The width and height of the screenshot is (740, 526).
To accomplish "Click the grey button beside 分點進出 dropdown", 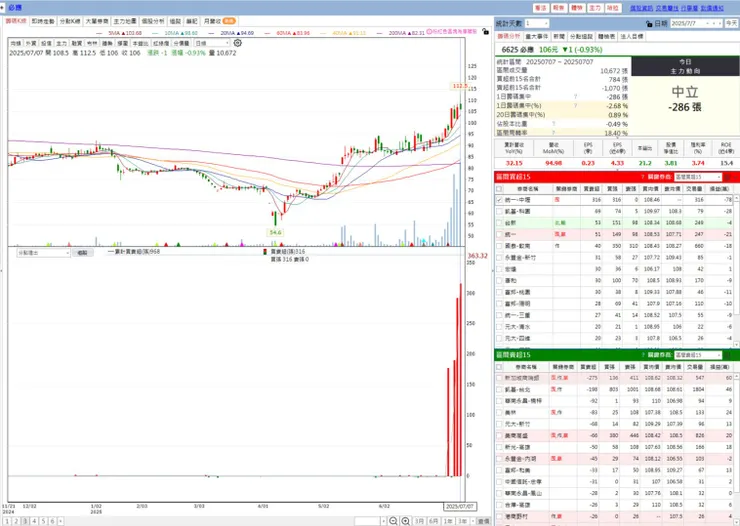I will point(82,253).
